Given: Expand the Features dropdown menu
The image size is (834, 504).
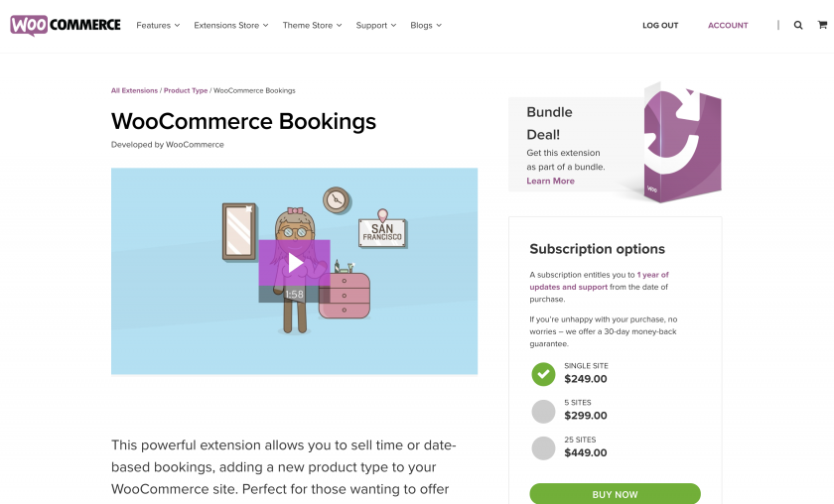Looking at the screenshot, I should 158,26.
